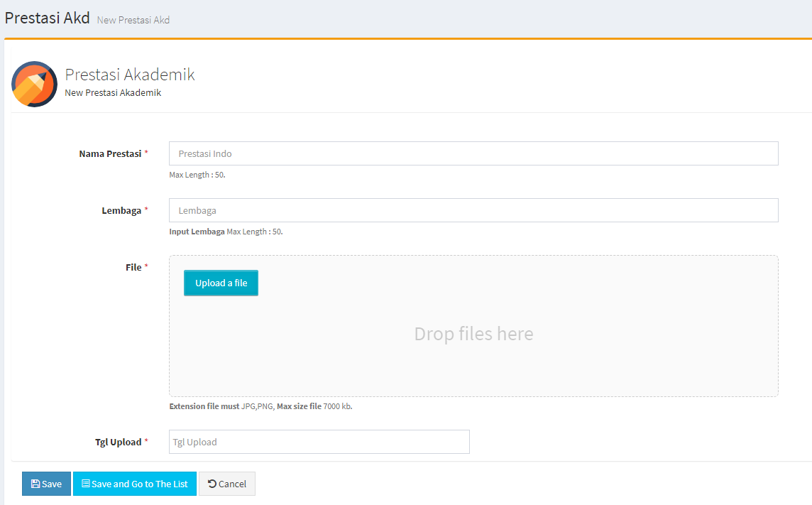Screen dimensions: 812x505
Task: Click the File field label
Action: 133,267
